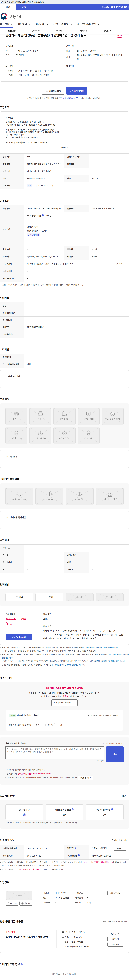Click the 취업알선기관 알선 info icon

[72, 809]
